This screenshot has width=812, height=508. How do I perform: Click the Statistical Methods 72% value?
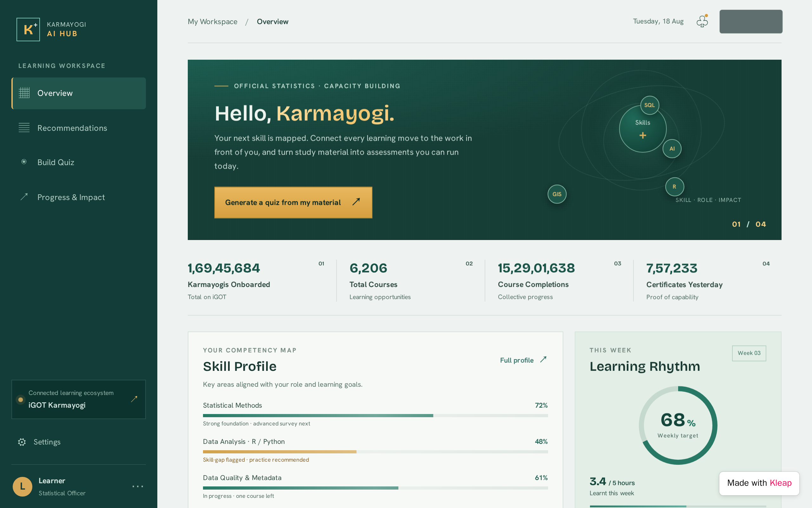pyautogui.click(x=541, y=405)
